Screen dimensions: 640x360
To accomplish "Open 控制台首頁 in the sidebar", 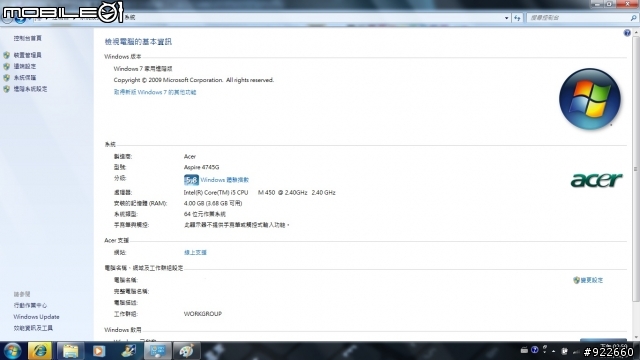I will click(x=27, y=38).
